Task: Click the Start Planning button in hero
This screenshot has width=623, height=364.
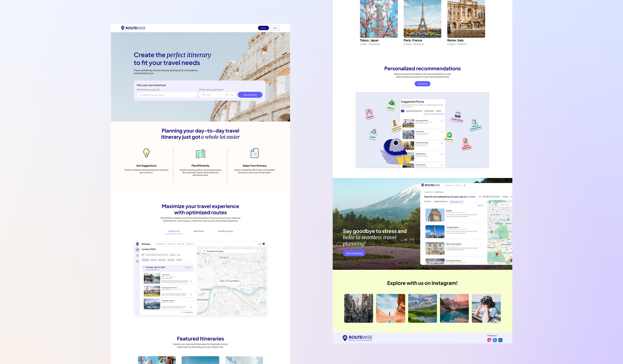Action: click(x=250, y=95)
